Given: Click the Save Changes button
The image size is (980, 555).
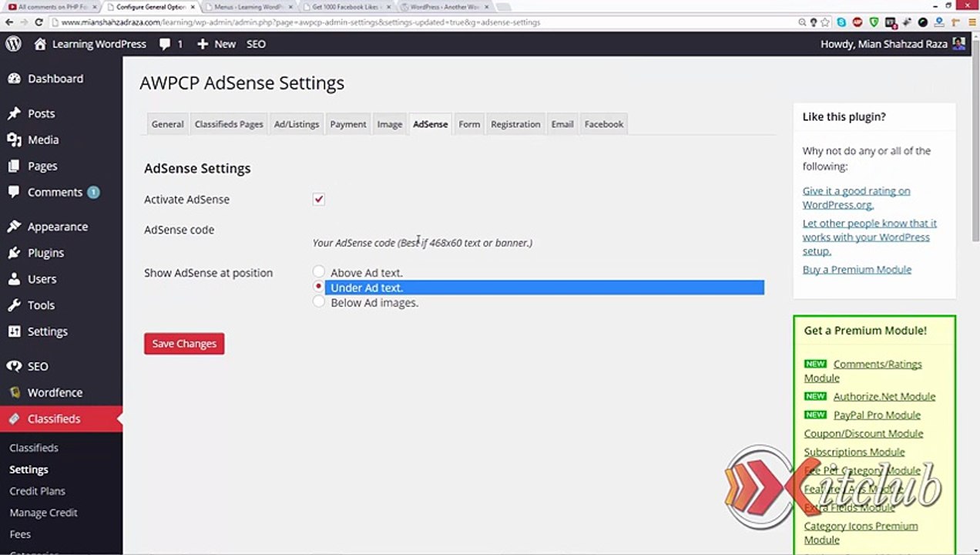Looking at the screenshot, I should click(x=184, y=344).
